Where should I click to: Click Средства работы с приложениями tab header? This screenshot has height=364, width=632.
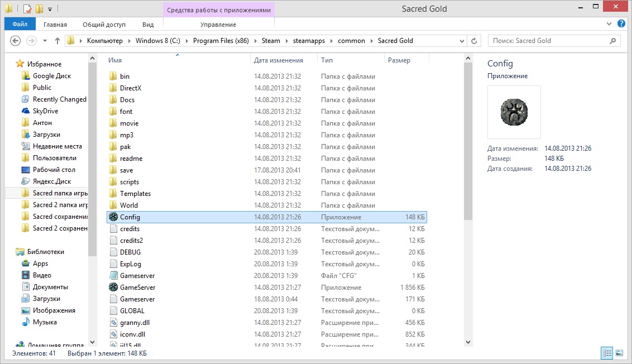coord(219,10)
